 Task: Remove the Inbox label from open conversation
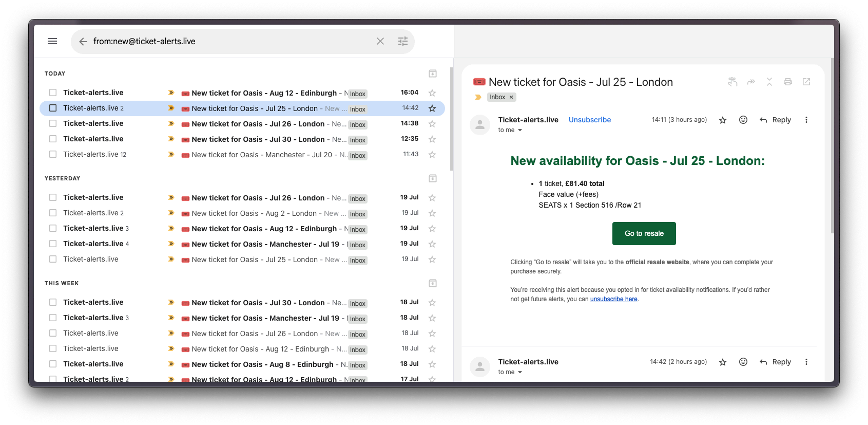pyautogui.click(x=511, y=97)
